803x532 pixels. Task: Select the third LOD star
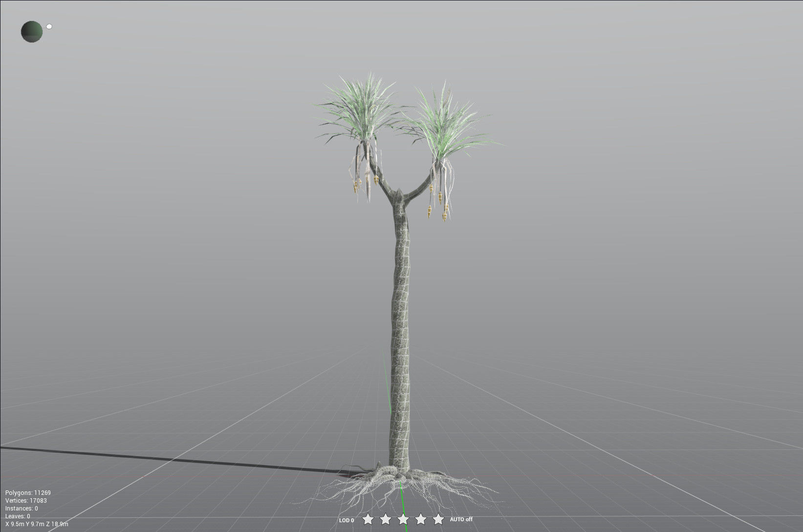[x=403, y=519]
